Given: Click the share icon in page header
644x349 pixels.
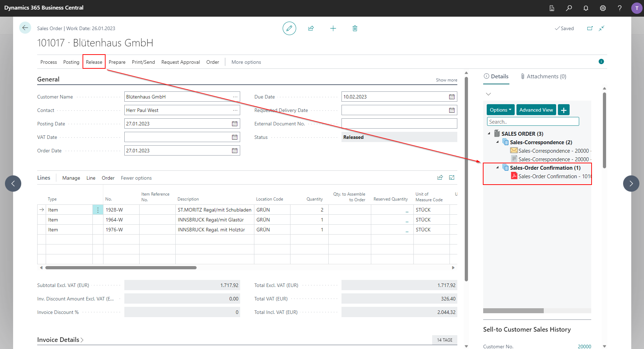Looking at the screenshot, I should pyautogui.click(x=311, y=28).
